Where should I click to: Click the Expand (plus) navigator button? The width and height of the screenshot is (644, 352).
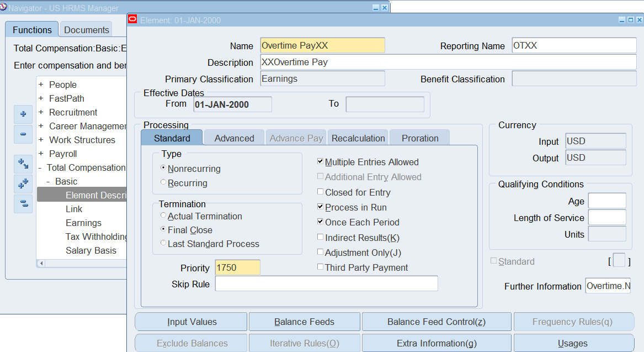pos(23,114)
